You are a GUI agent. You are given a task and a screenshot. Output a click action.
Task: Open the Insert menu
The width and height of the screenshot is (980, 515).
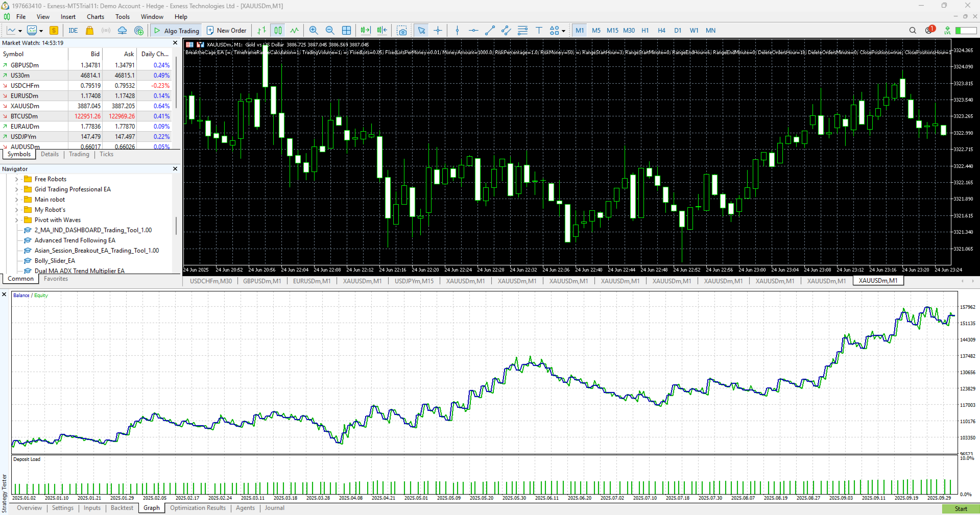pos(68,17)
